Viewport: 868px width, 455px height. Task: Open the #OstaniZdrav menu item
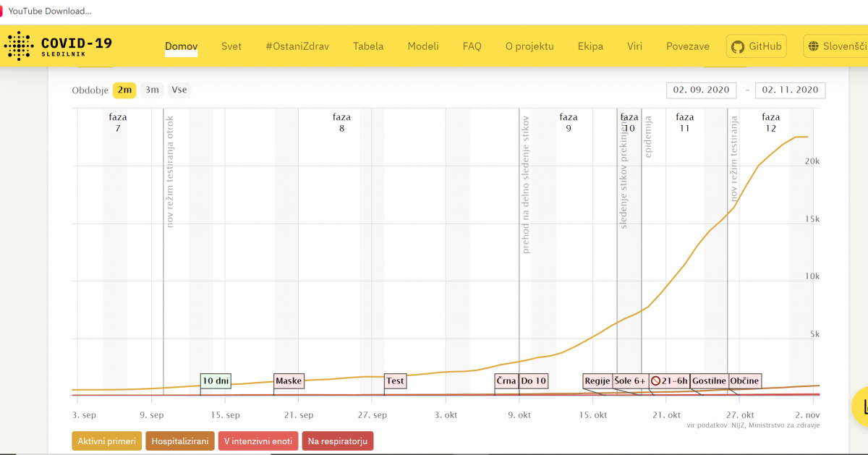point(297,46)
